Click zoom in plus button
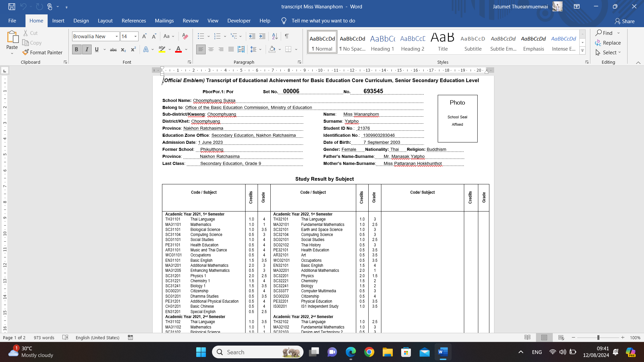The height and width of the screenshot is (362, 644). point(623,338)
